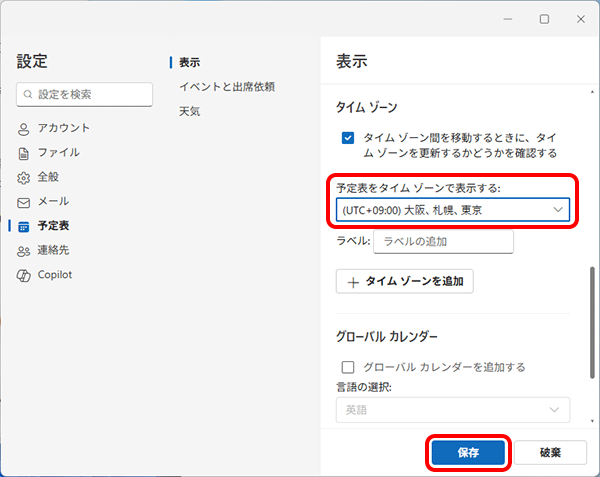
Task: Click the メール envelope icon
Action: click(24, 202)
